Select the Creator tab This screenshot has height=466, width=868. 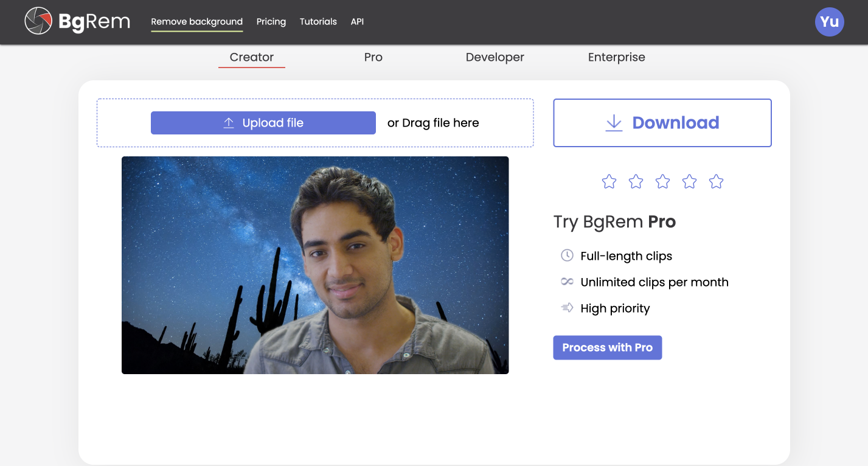pyautogui.click(x=251, y=57)
